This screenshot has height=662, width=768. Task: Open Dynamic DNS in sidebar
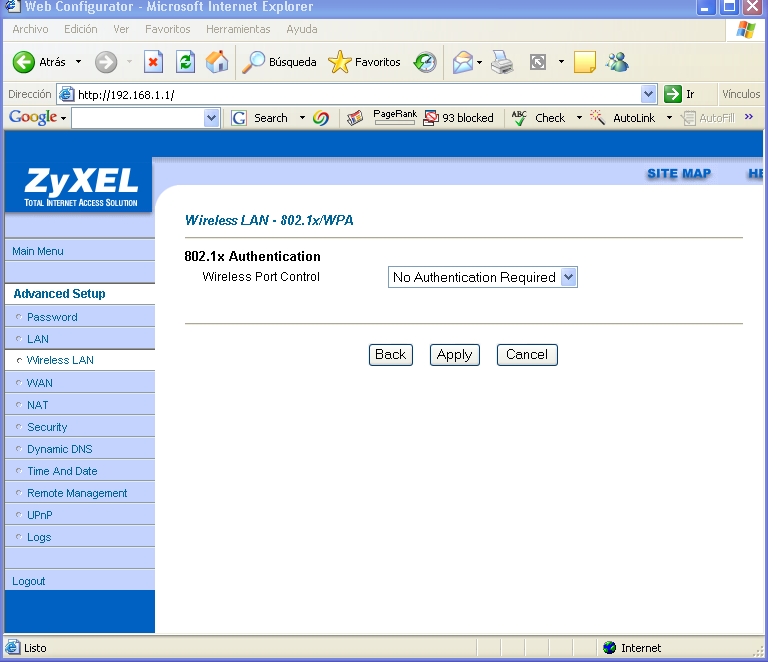point(59,449)
